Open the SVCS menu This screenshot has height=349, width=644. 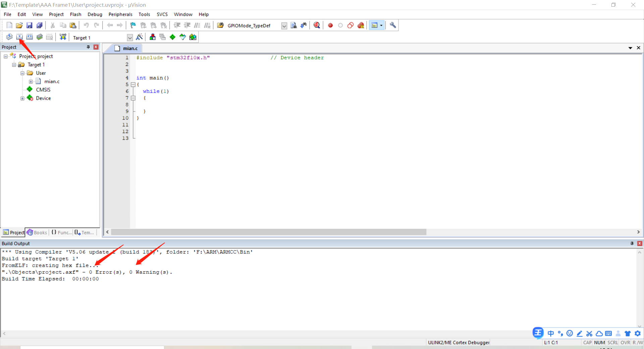[x=162, y=14]
